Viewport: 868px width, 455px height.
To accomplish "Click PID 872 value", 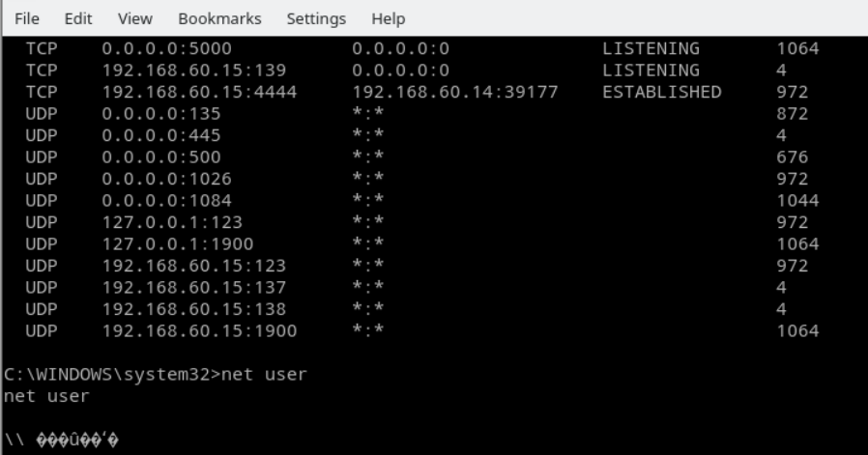I will tap(793, 113).
